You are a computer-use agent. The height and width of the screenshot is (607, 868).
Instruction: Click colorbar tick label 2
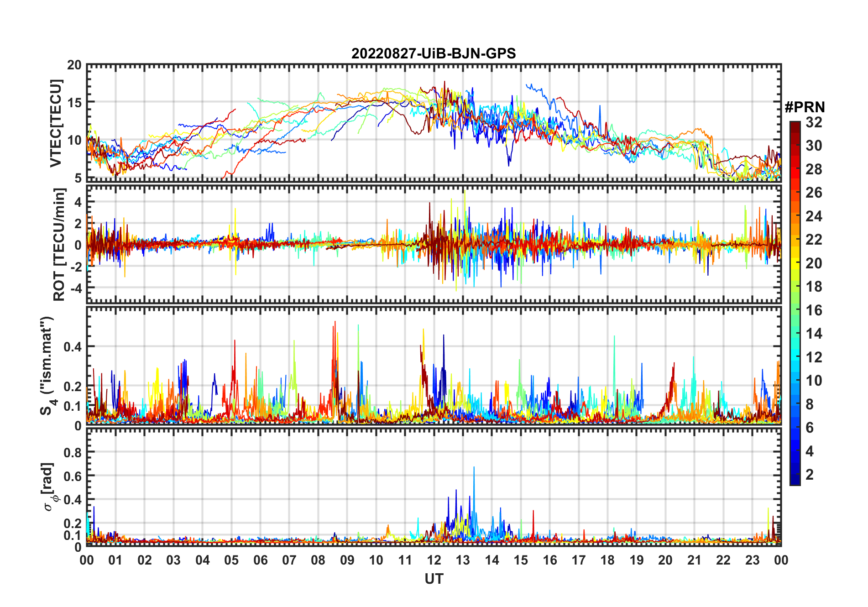tap(810, 475)
